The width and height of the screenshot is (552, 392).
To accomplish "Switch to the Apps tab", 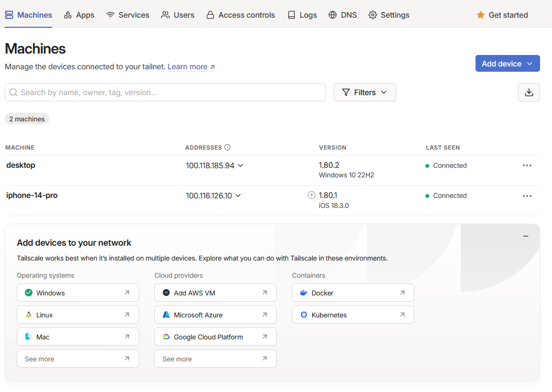I will click(x=79, y=15).
